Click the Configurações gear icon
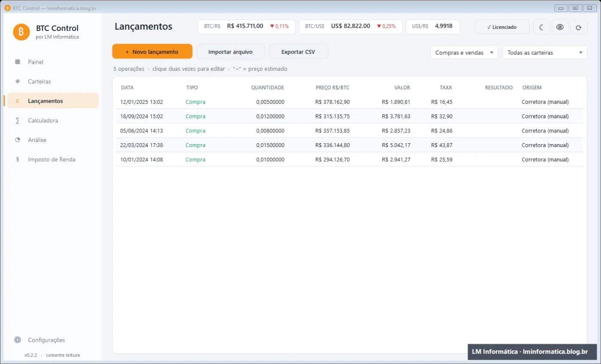The width and height of the screenshot is (601, 364). point(18,340)
